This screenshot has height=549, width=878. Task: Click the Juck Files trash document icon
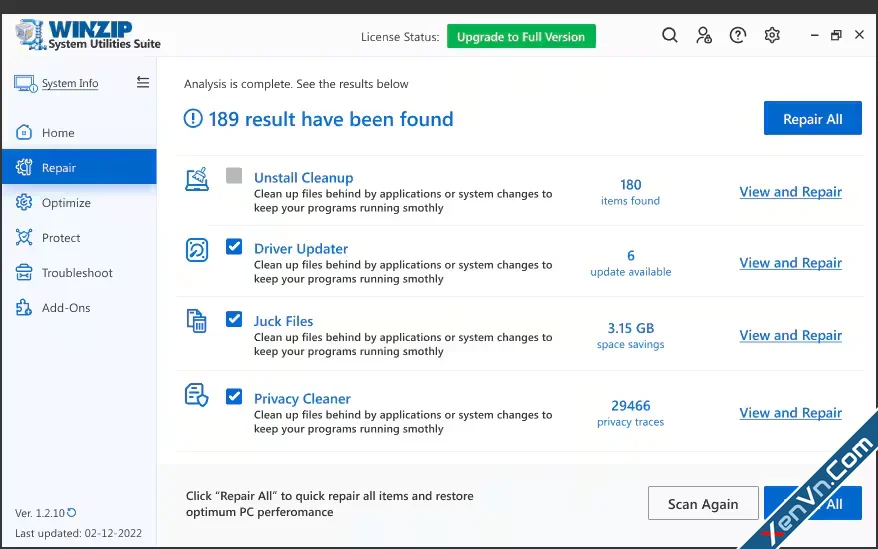click(x=197, y=321)
